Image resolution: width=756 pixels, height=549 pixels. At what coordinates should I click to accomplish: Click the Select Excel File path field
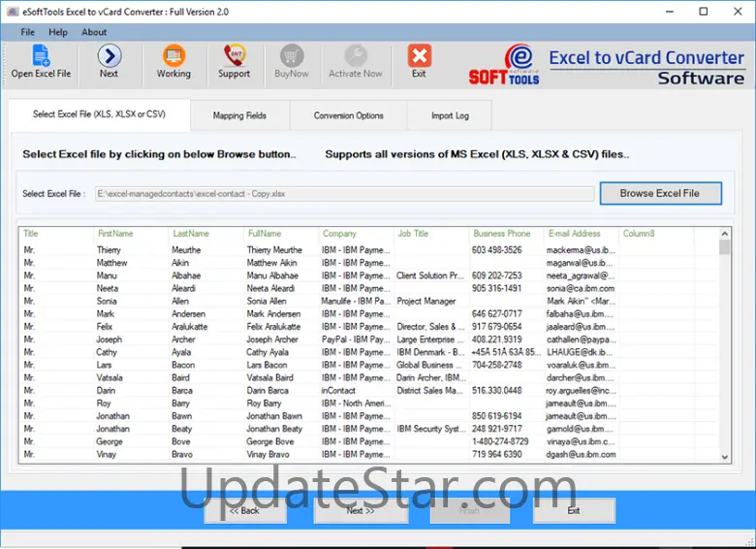pos(345,194)
